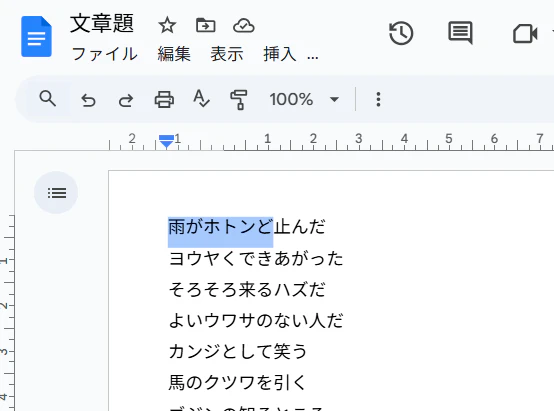Print the document
The image size is (554, 411).
coord(164,99)
